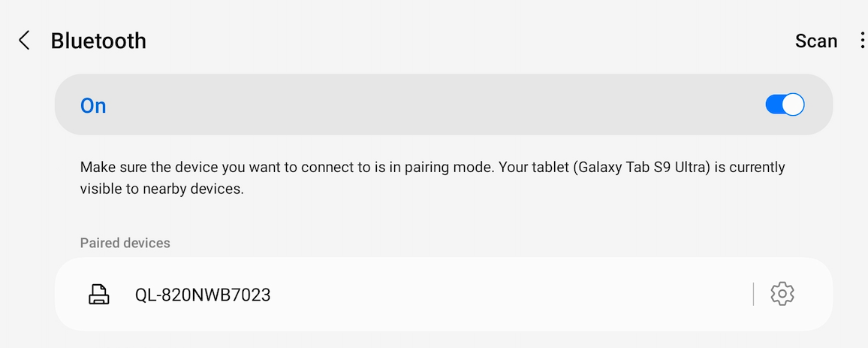The height and width of the screenshot is (348, 868).
Task: Turn off the Bluetooth toggle switch
Action: coord(785,104)
